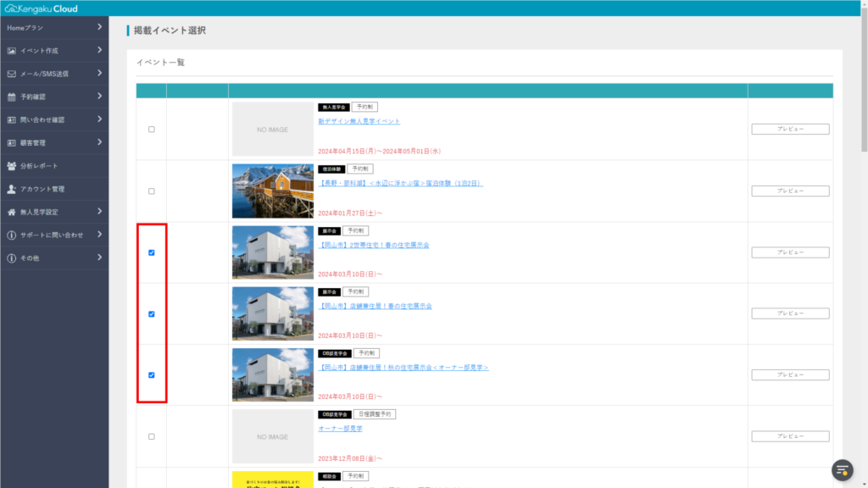Click the 予約確認 calendar icon
Image resolution: width=868 pixels, height=488 pixels.
(x=12, y=97)
